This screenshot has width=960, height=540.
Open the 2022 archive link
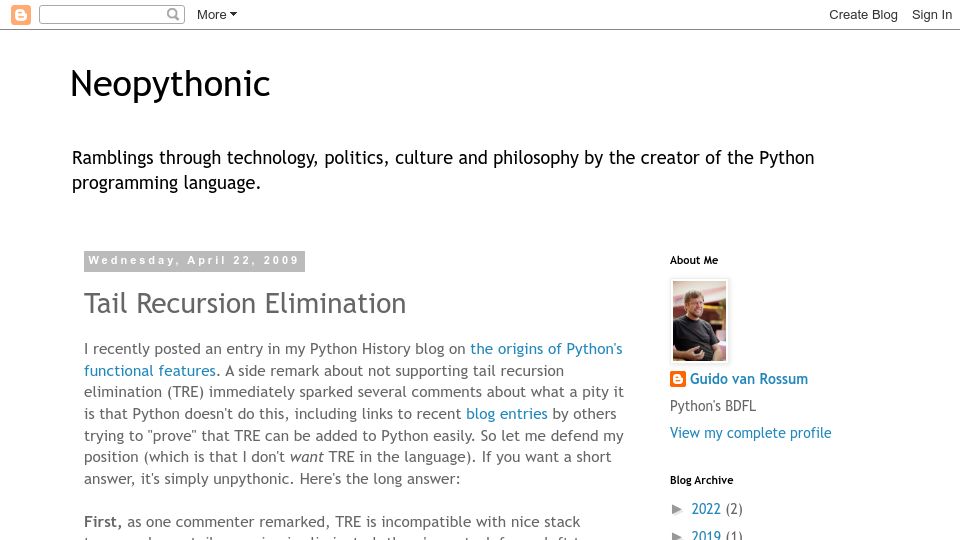(706, 509)
